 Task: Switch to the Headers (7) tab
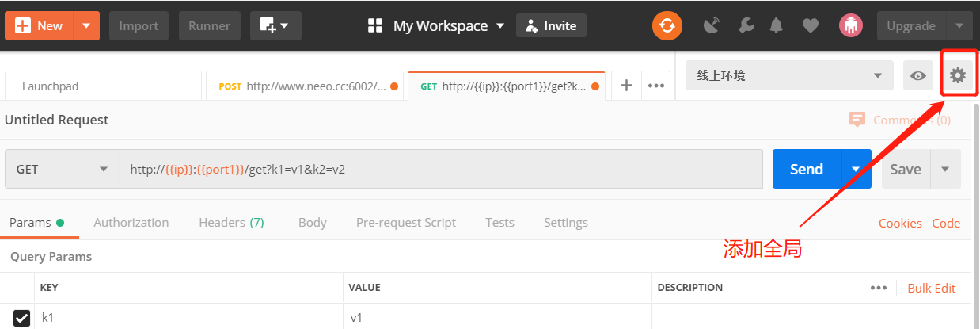point(231,223)
